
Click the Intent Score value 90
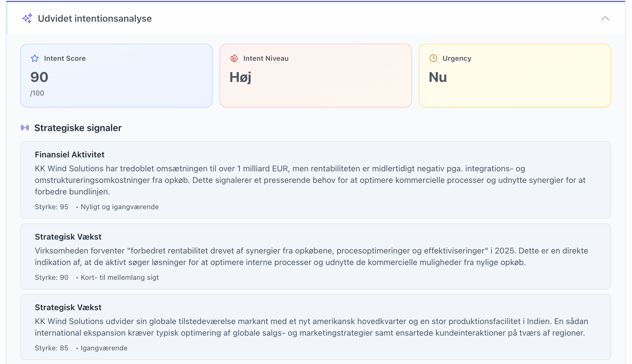(x=39, y=77)
